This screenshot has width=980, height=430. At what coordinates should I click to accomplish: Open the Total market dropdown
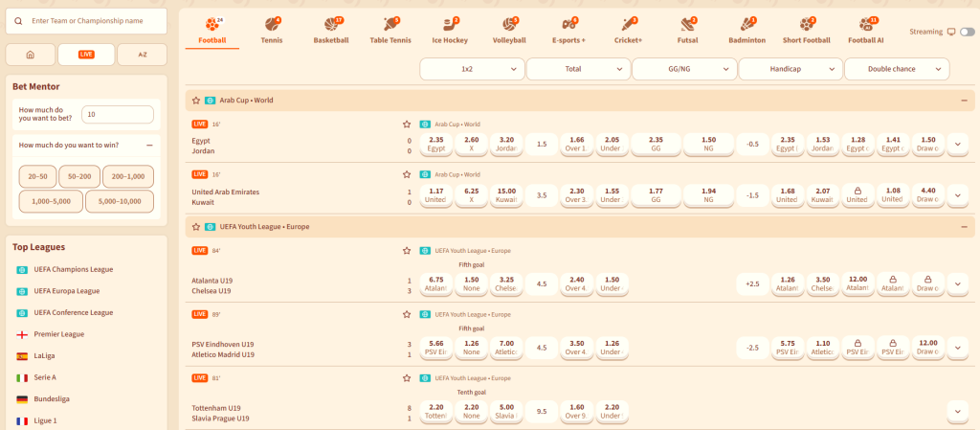pos(578,69)
